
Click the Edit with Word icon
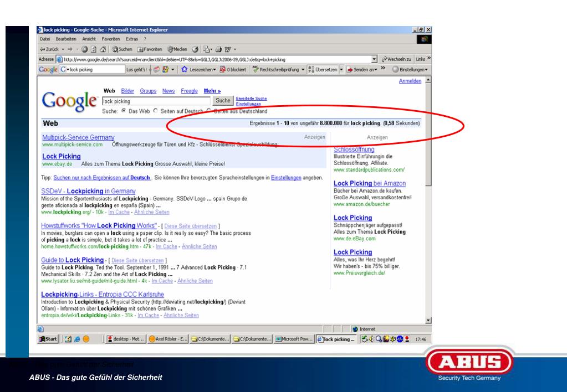point(228,49)
